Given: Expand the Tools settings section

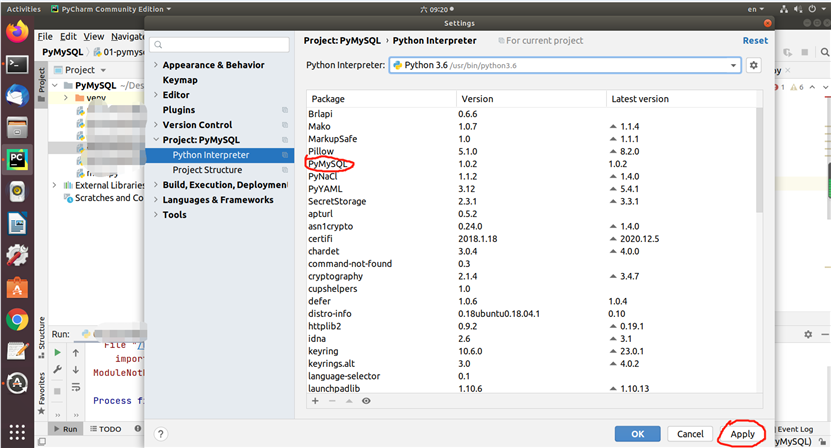Looking at the screenshot, I should click(155, 214).
